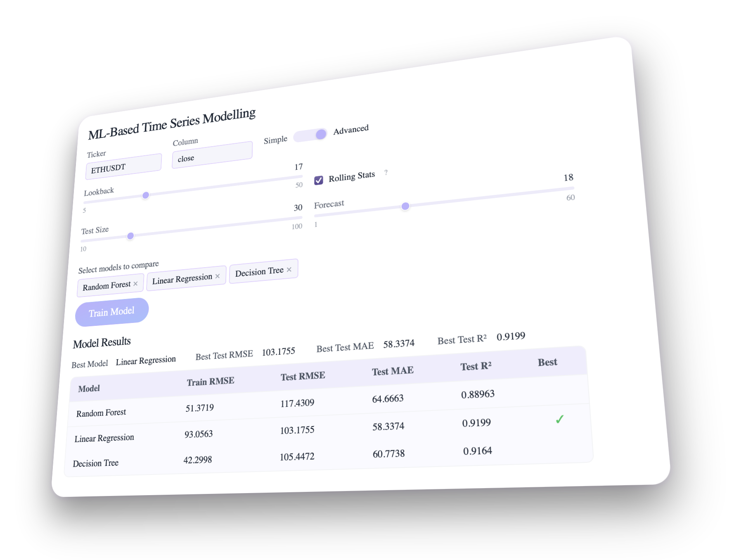Remove Linear Regression model chip
Screen dimensions: 734x560
(218, 276)
